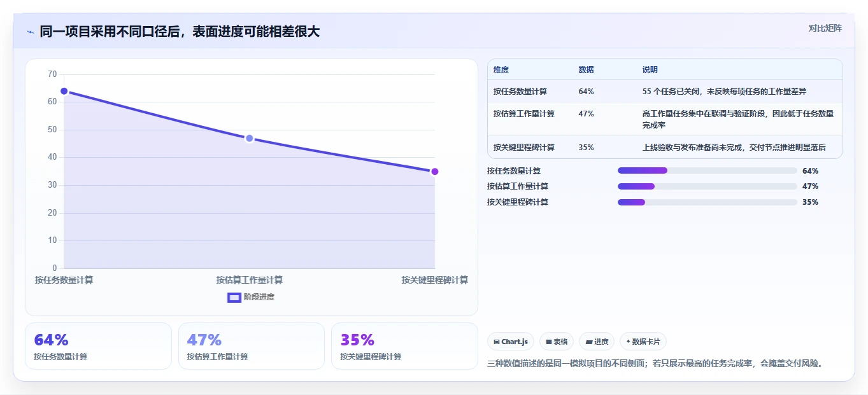
Task: Click the 表格 tag chip
Action: point(557,342)
